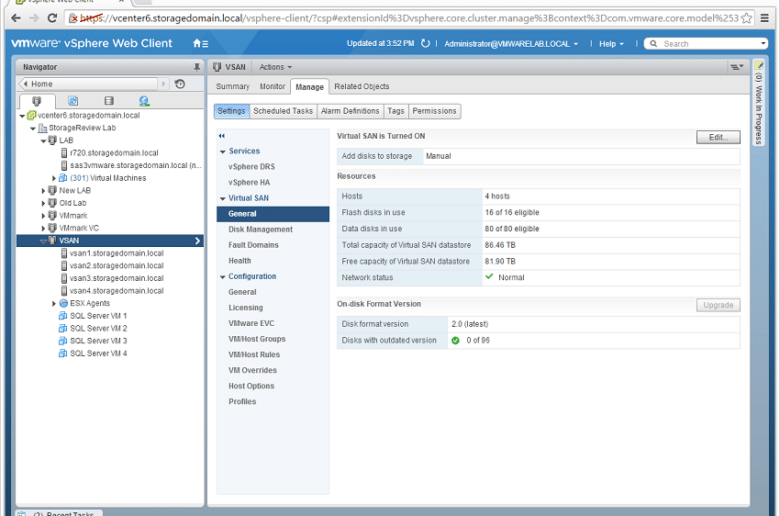Click the browser back arrow
The image size is (780, 516).
tap(15, 18)
